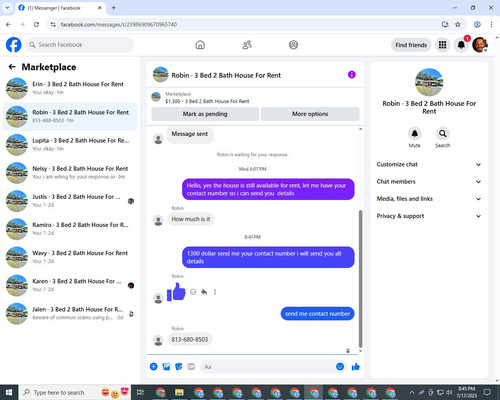500x400 pixels.
Task: Open Task View on taskbar
Action: [140, 392]
